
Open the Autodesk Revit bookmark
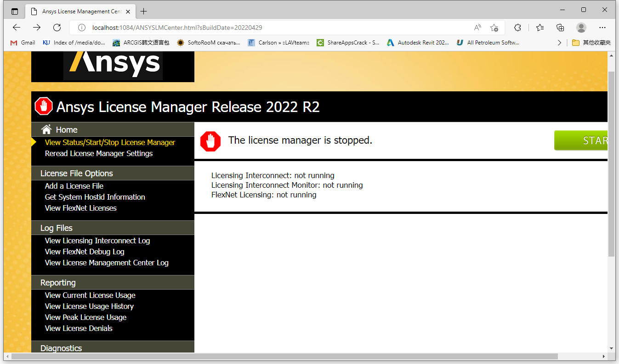point(418,43)
